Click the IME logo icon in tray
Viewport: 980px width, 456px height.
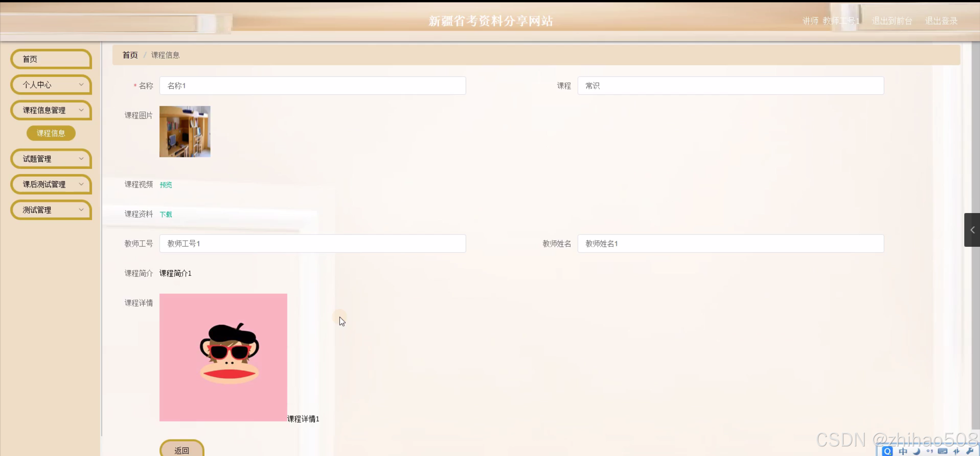click(x=887, y=451)
